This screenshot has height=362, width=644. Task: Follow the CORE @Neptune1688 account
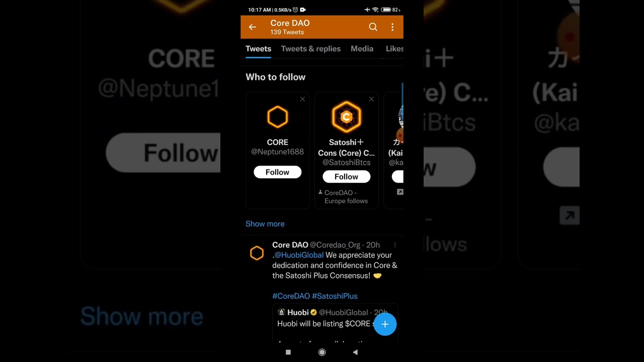click(277, 172)
